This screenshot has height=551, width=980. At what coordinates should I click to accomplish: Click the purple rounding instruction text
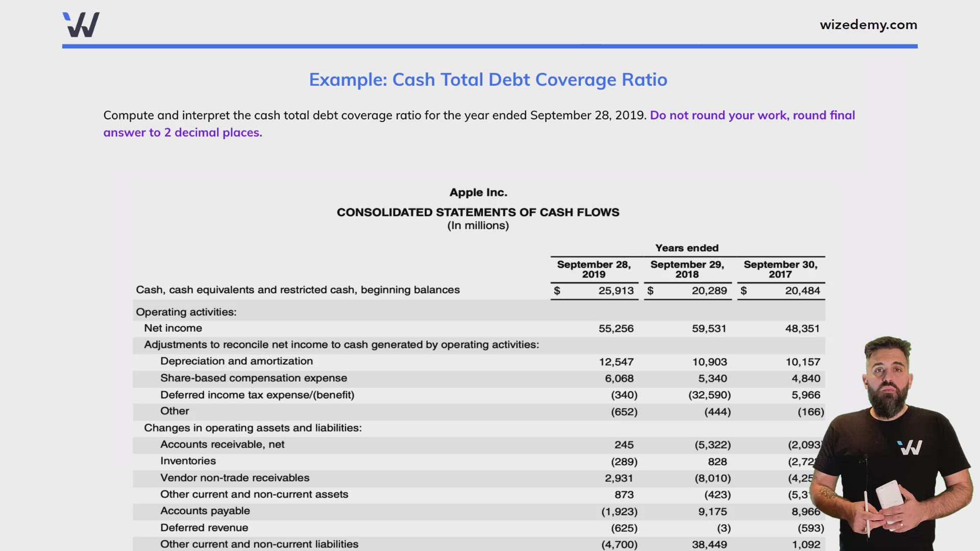[752, 115]
